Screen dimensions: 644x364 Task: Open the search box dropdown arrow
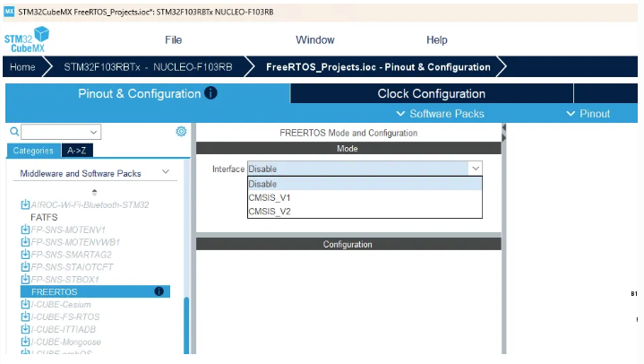[94, 132]
